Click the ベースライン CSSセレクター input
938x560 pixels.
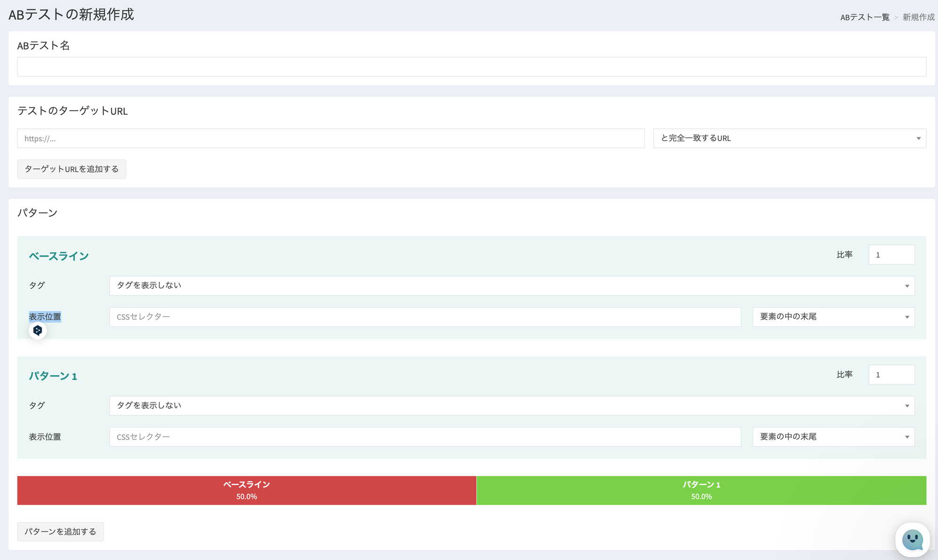pos(425,317)
